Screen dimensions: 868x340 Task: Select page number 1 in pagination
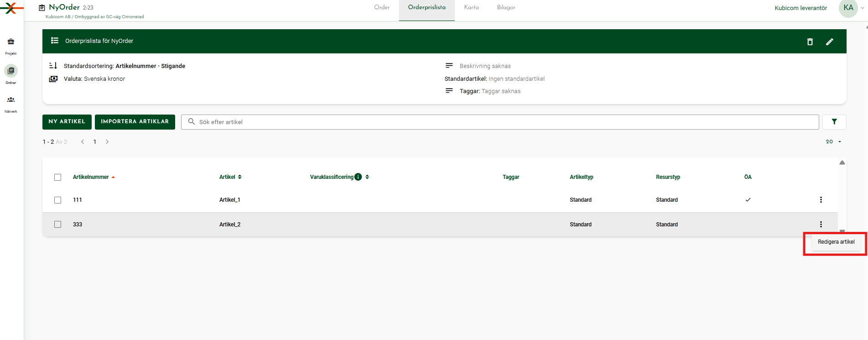pyautogui.click(x=95, y=142)
